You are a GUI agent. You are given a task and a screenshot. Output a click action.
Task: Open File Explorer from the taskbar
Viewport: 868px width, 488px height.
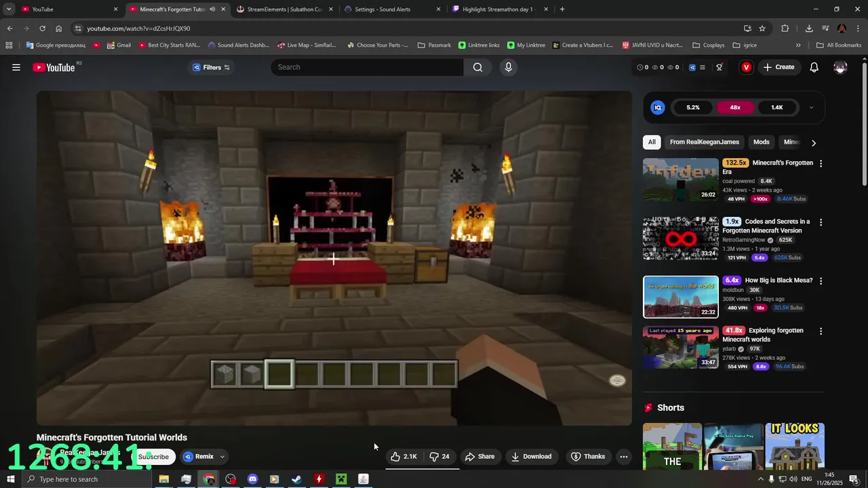(x=164, y=479)
